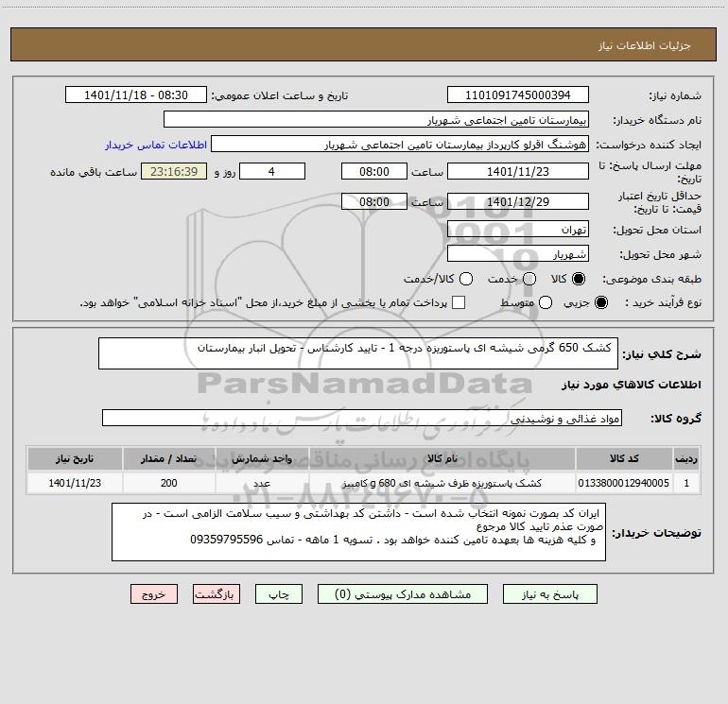Open the اطلاعات تماس خریدار link
728x704 pixels.
tap(156, 145)
